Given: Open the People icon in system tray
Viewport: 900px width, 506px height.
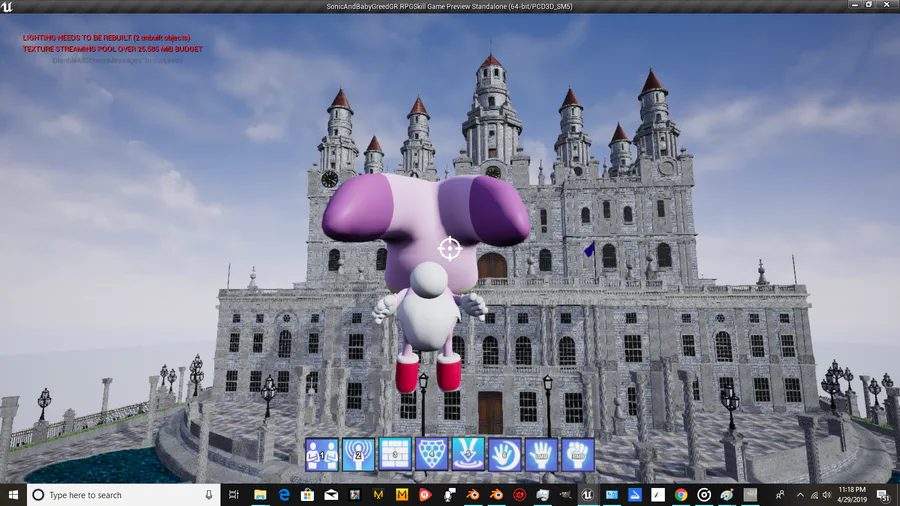Looking at the screenshot, I should 779,495.
